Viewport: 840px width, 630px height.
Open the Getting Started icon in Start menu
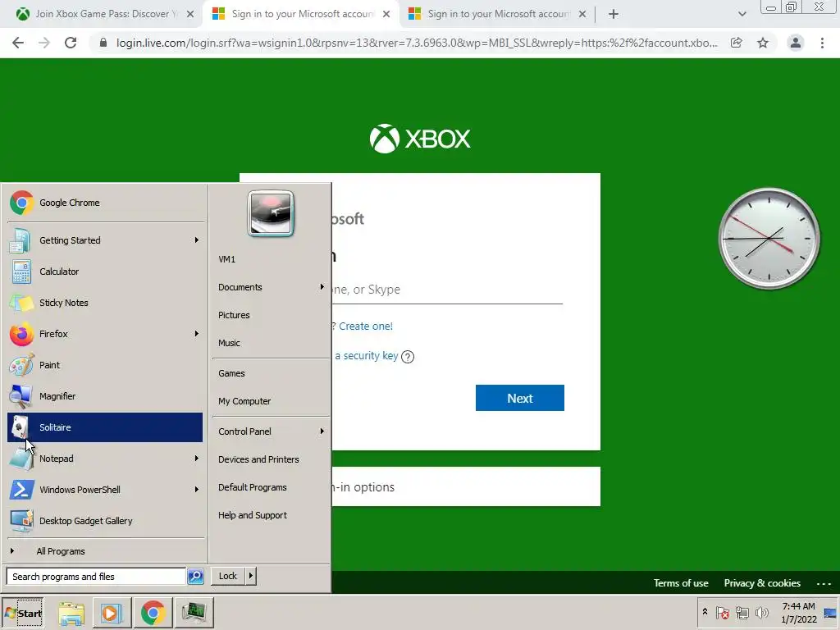point(21,240)
